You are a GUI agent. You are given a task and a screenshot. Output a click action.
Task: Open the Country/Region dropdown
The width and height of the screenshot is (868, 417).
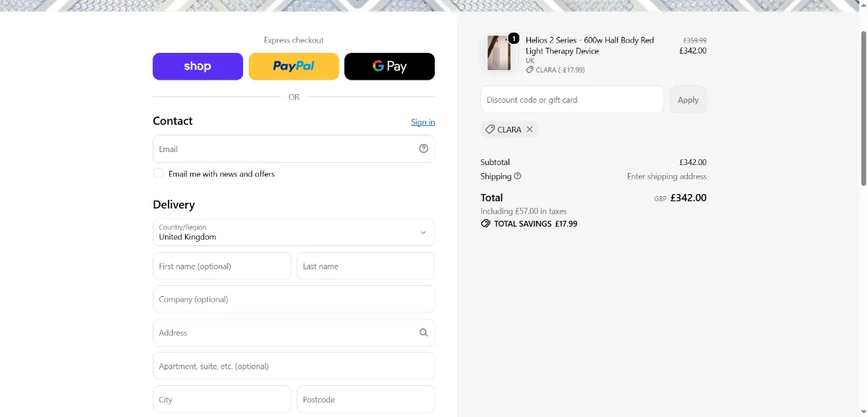294,232
